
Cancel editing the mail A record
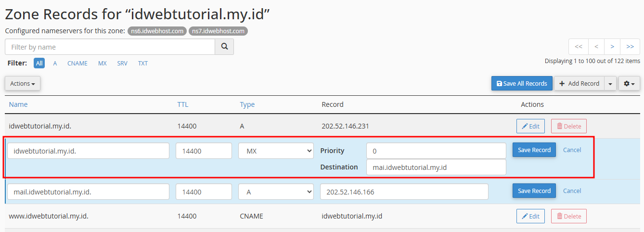[x=572, y=191]
